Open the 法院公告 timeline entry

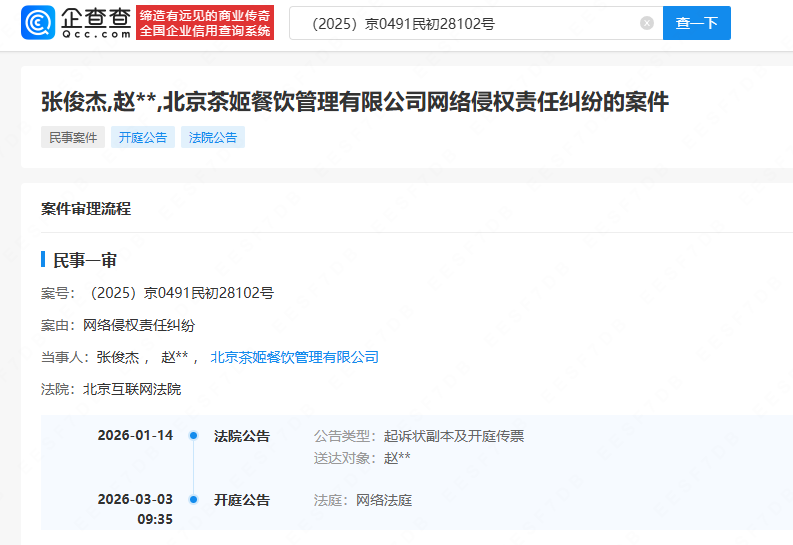(x=242, y=436)
